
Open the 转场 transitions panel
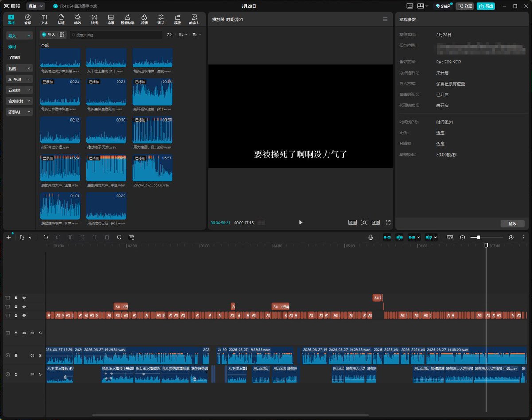pyautogui.click(x=94, y=19)
